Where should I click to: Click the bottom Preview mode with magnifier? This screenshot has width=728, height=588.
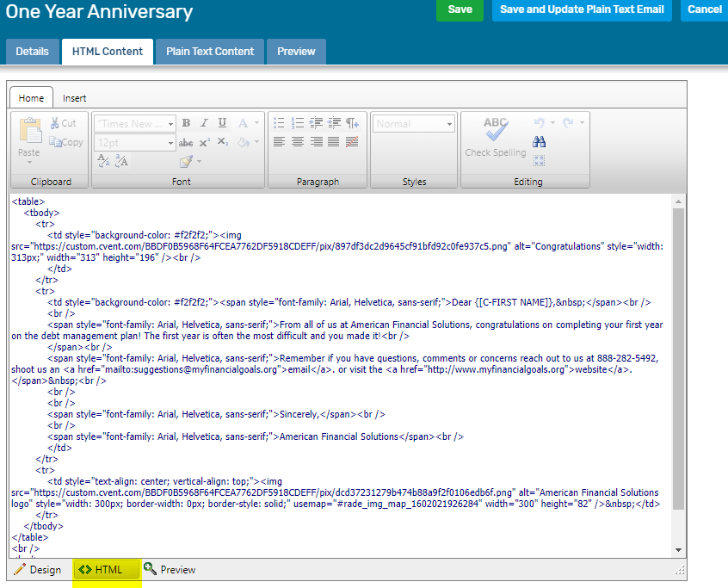(x=170, y=569)
